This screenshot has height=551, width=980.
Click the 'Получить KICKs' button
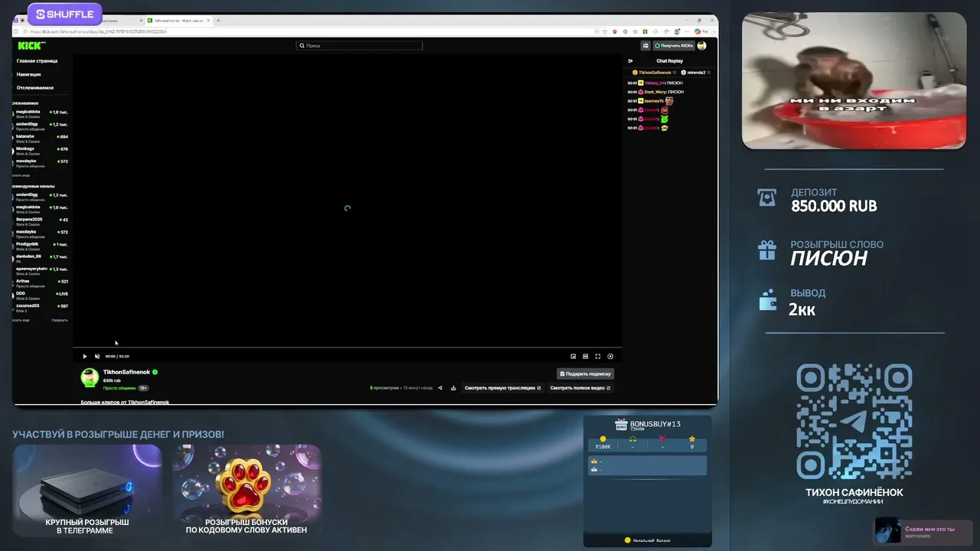[674, 46]
